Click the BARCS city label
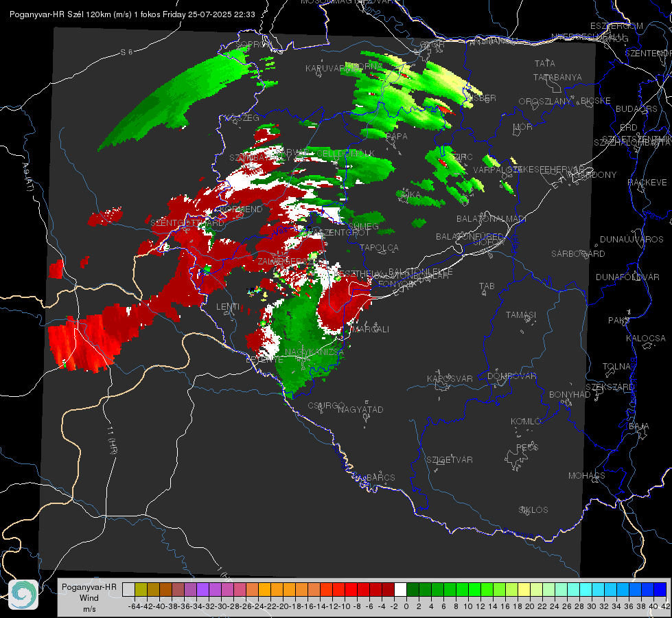 [x=380, y=477]
